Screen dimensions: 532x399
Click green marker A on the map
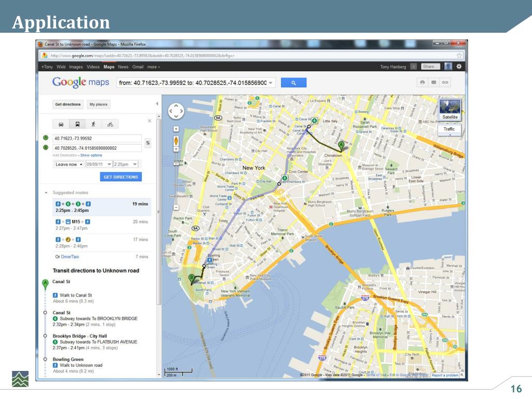341,146
